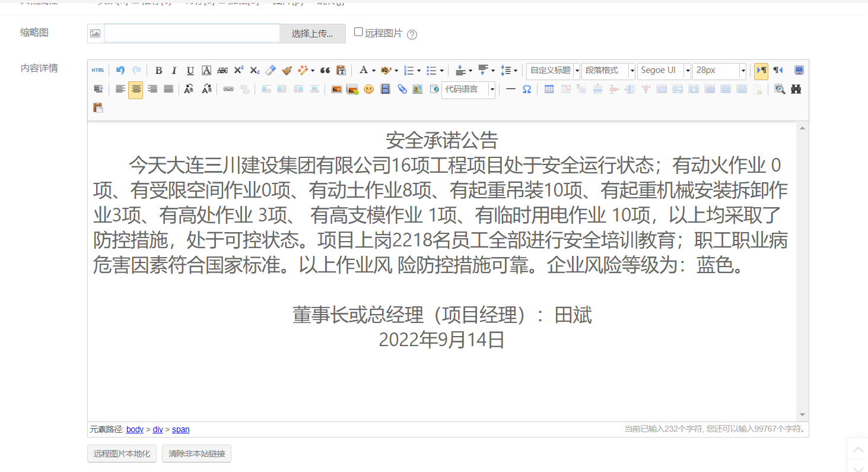
Task: Open the font color palette arrow
Action: point(373,71)
